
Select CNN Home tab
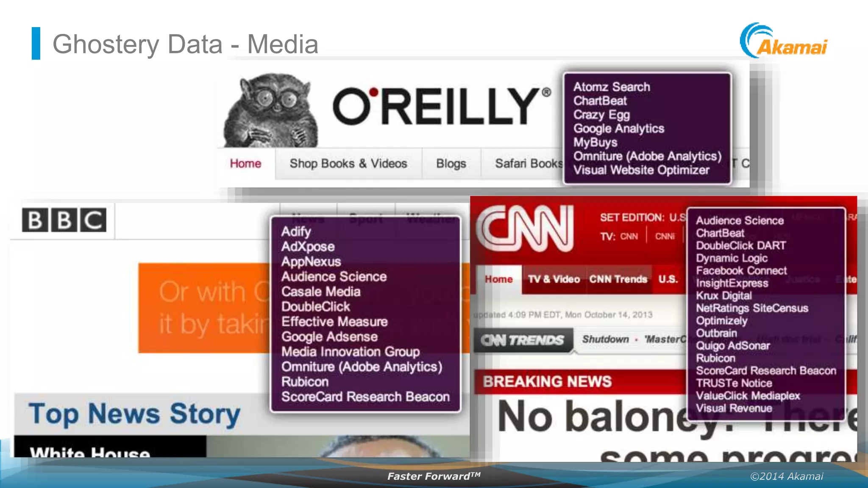coord(499,279)
